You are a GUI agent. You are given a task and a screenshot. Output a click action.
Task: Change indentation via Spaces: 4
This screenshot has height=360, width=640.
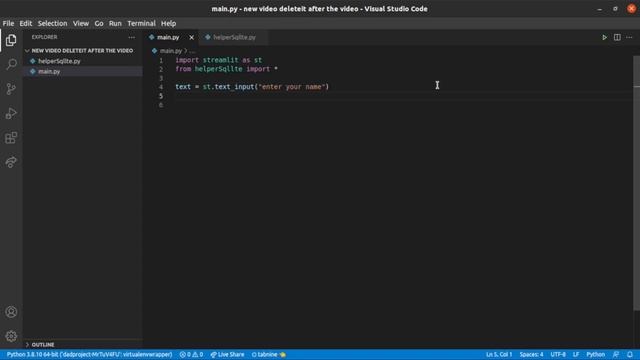[x=531, y=354]
